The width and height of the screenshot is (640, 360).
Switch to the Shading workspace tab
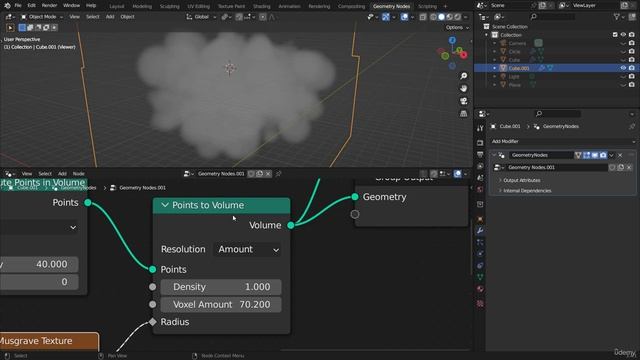point(262,6)
